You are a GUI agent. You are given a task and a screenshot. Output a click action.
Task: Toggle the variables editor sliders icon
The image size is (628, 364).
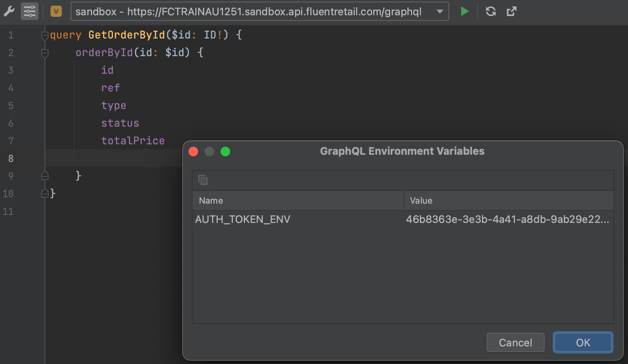(x=30, y=11)
